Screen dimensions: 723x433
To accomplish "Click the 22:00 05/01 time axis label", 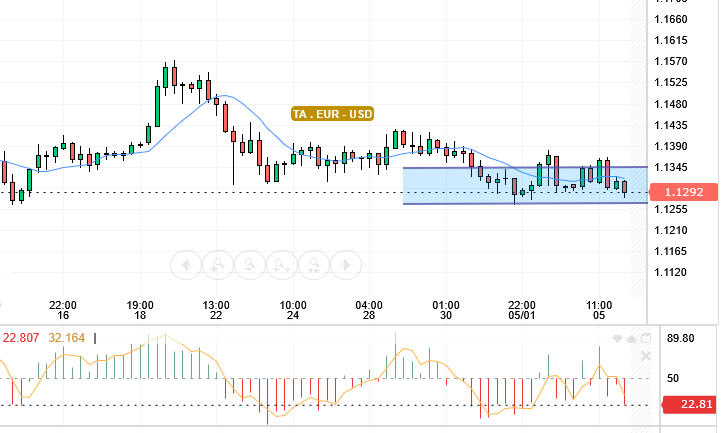I will 522,310.
